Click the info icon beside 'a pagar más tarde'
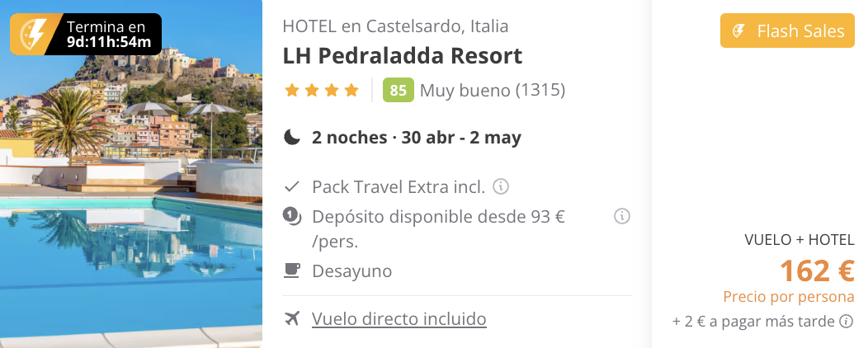This screenshot has height=348, width=868. point(846,321)
